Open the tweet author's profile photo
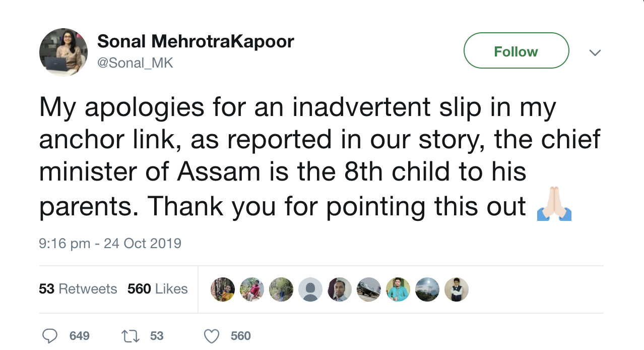644x350 pixels. (x=63, y=52)
